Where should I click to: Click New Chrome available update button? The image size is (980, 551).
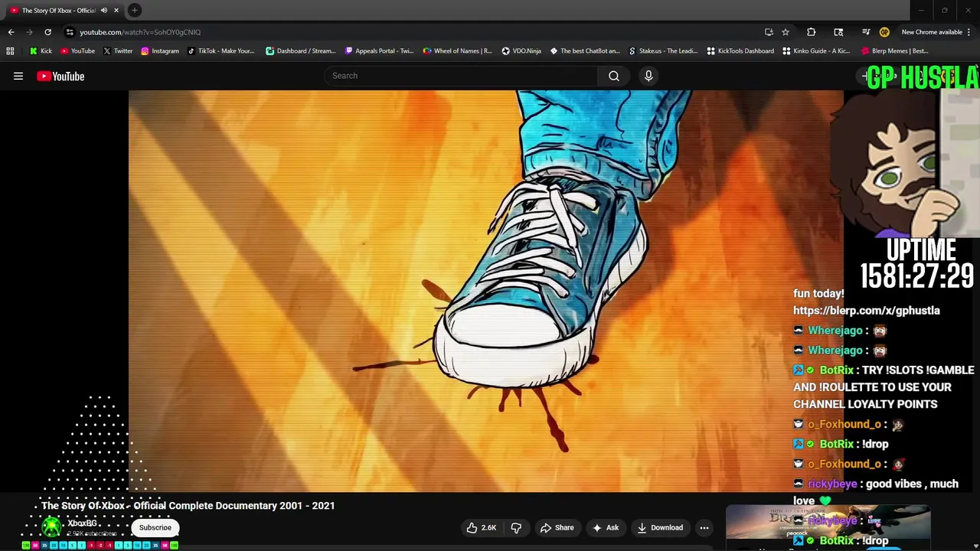931,32
